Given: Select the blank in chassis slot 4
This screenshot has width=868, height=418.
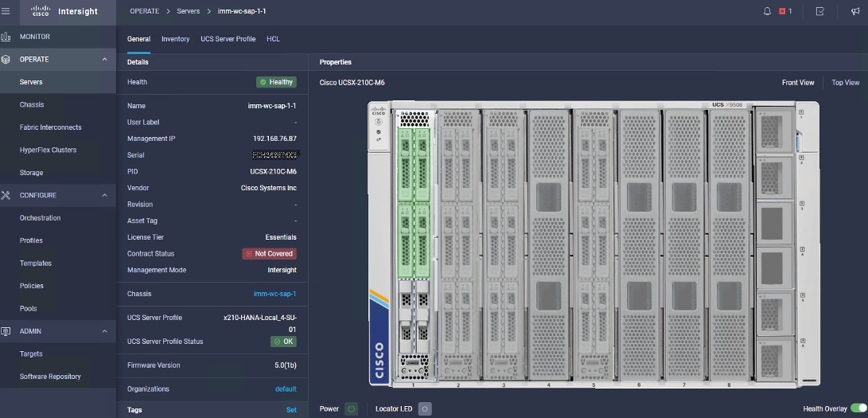Looking at the screenshot, I should [x=549, y=245].
